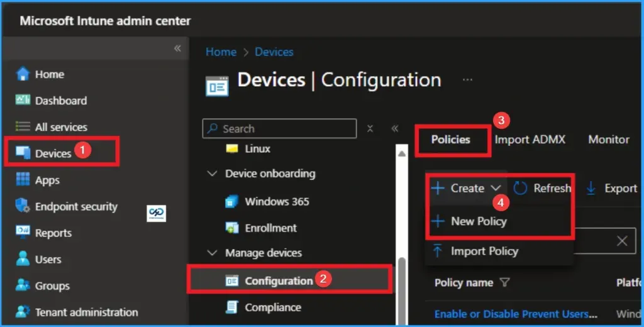The width and height of the screenshot is (644, 327).
Task: Click the Refresh circular arrow icon
Action: (x=520, y=188)
